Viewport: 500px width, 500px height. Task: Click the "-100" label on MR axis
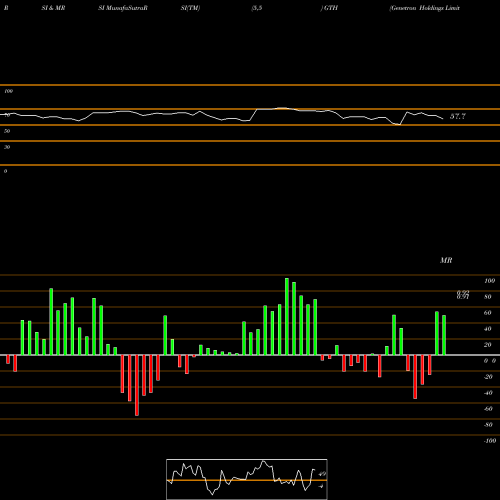489,441
